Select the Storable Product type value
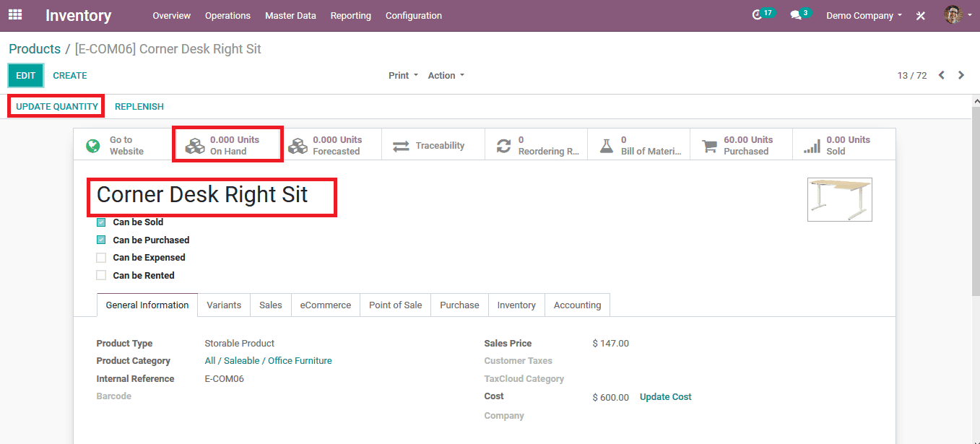The image size is (980, 444). click(x=240, y=344)
